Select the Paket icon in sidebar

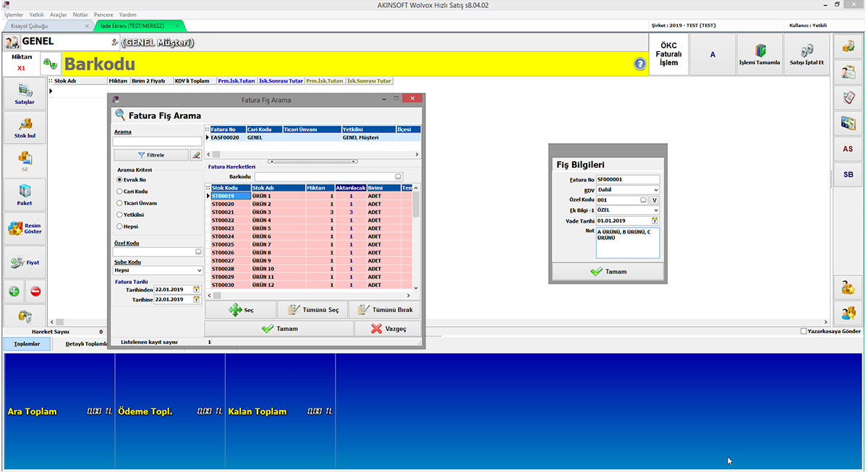pyautogui.click(x=25, y=194)
